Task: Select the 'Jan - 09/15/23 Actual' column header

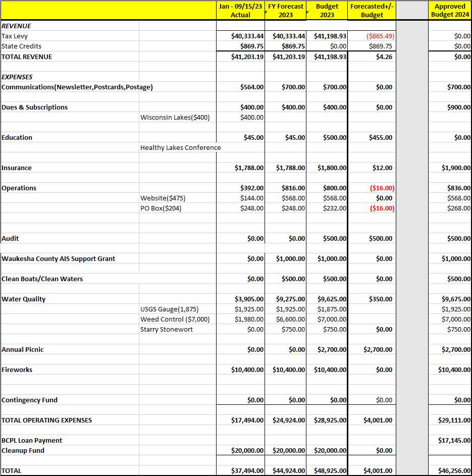Action: (x=240, y=11)
